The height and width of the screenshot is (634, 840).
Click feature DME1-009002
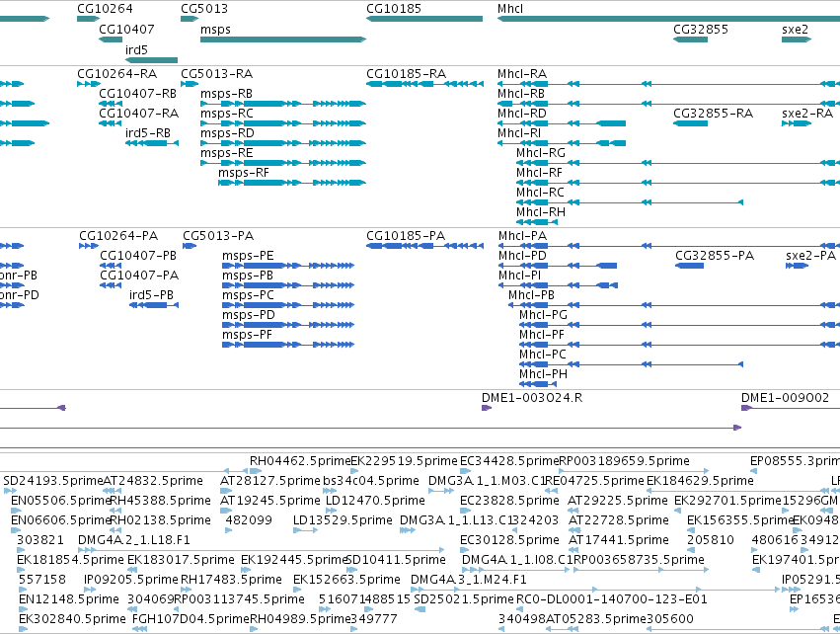coord(791,408)
